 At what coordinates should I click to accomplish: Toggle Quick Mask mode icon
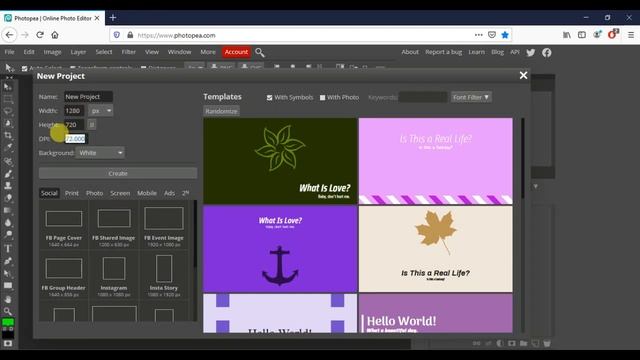(8, 344)
